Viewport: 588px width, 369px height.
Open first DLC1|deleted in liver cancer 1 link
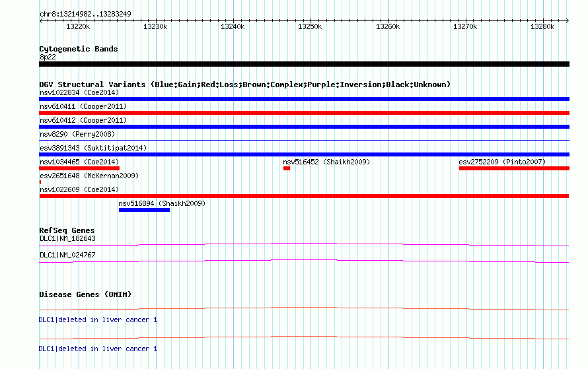pyautogui.click(x=98, y=320)
